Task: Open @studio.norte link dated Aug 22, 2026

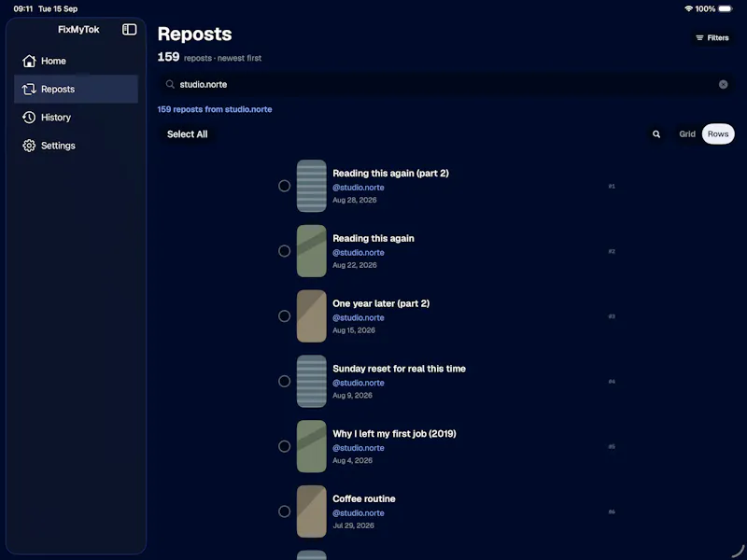Action: [359, 253]
